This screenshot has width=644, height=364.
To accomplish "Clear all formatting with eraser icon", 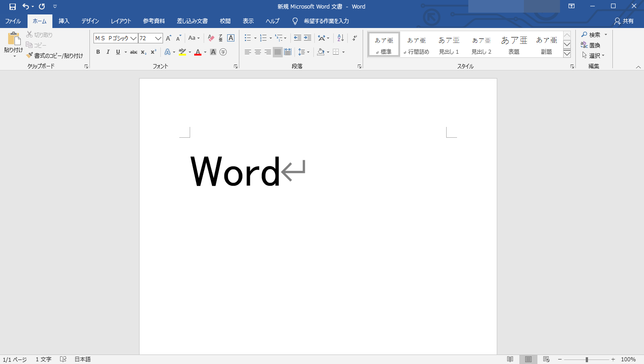I will [211, 38].
